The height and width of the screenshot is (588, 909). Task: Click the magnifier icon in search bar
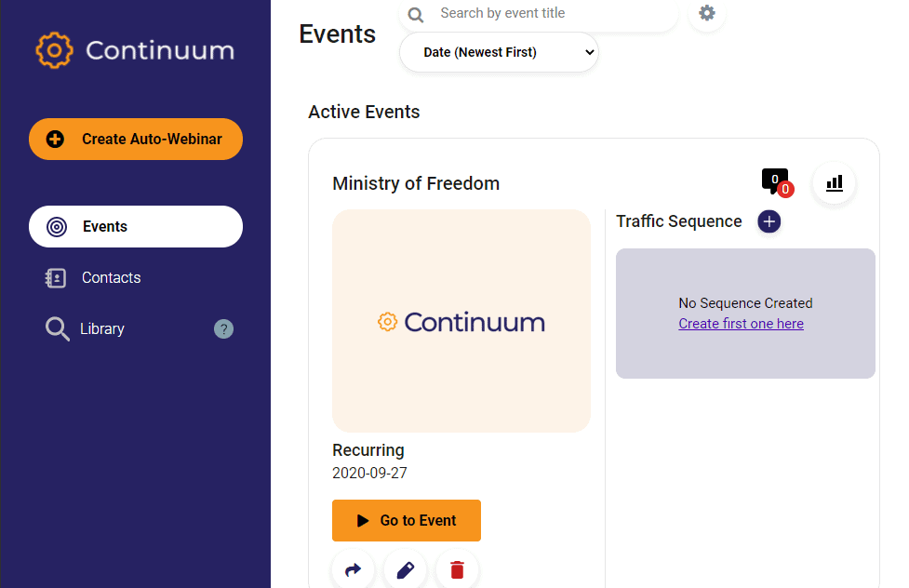[x=416, y=15]
